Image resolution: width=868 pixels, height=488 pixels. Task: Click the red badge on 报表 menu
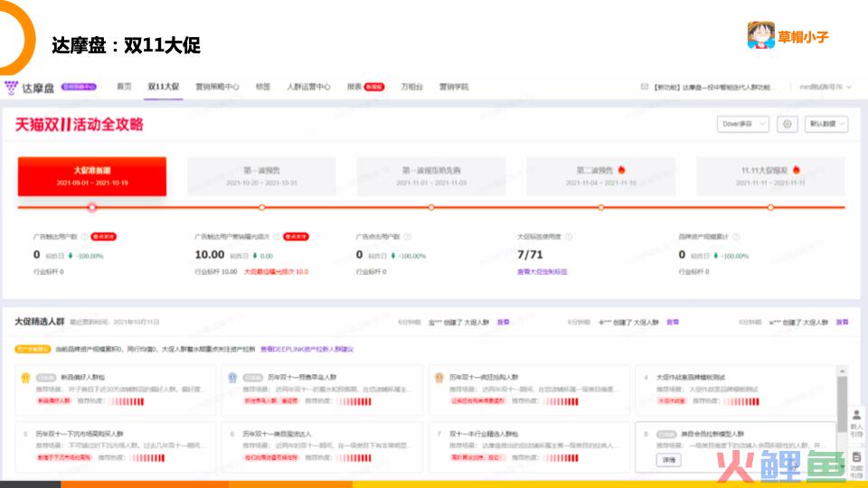(x=374, y=87)
